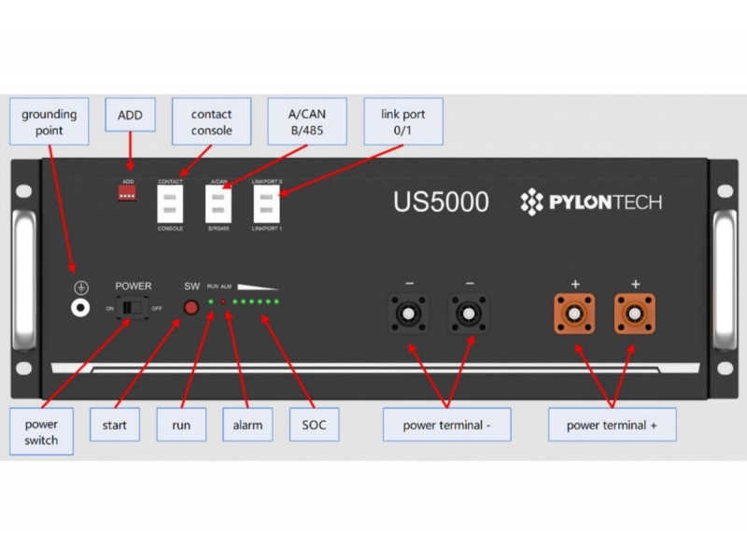This screenshot has width=747, height=560.
Task: Click the US5000 model name text
Action: (441, 203)
